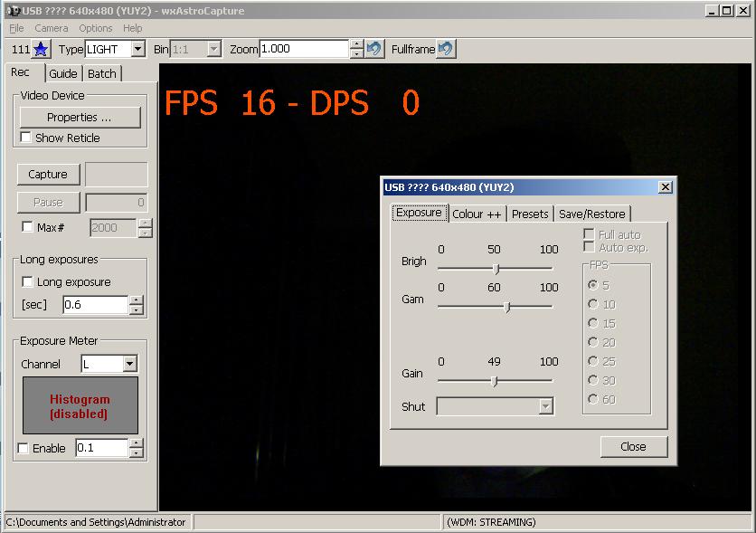The width and height of the screenshot is (756, 533).
Task: Switch to the Guide tab
Action: (x=63, y=74)
